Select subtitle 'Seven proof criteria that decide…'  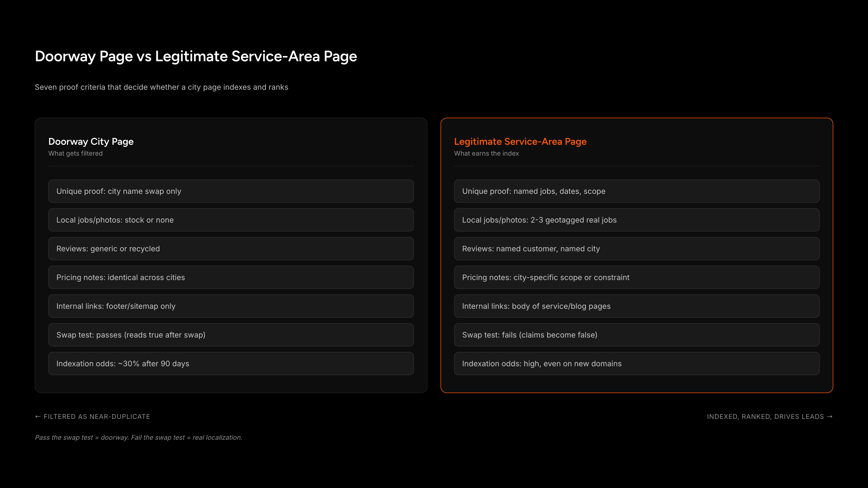pos(161,87)
